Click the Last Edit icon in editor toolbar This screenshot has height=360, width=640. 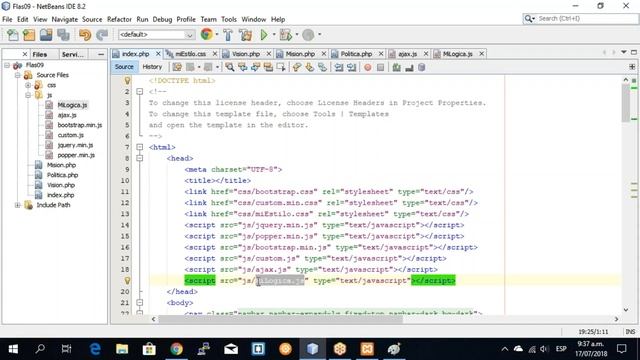(x=177, y=67)
